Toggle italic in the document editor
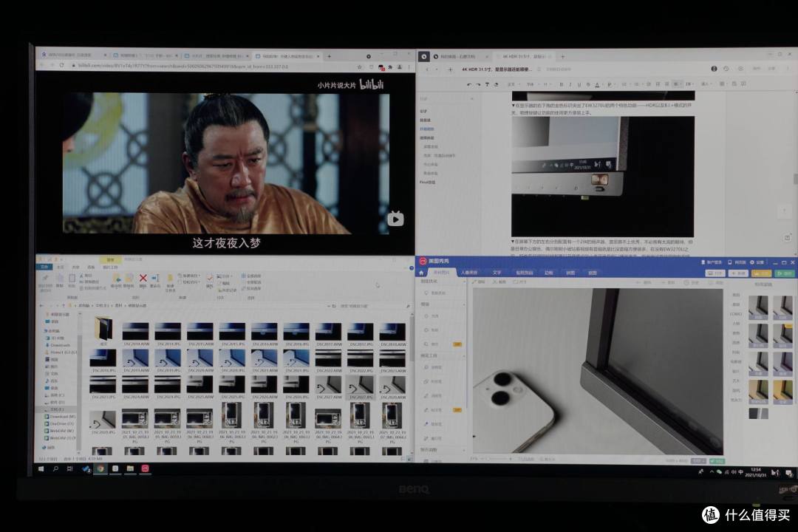The image size is (798, 532). pos(570,84)
